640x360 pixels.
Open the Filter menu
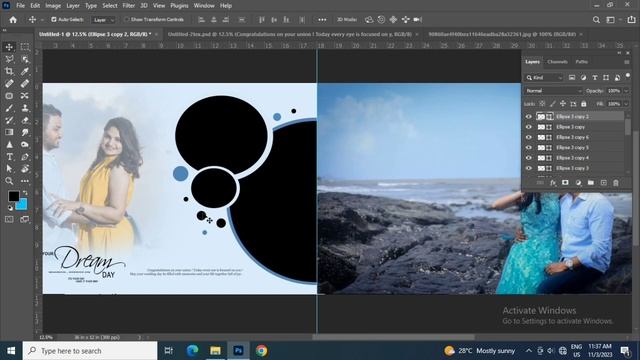pos(129,6)
